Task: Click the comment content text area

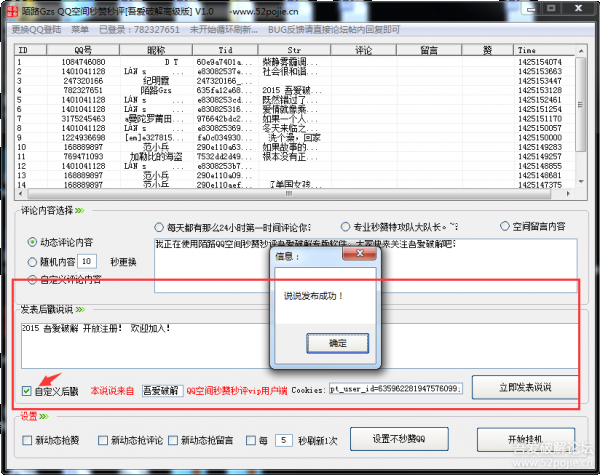Action: [365, 265]
